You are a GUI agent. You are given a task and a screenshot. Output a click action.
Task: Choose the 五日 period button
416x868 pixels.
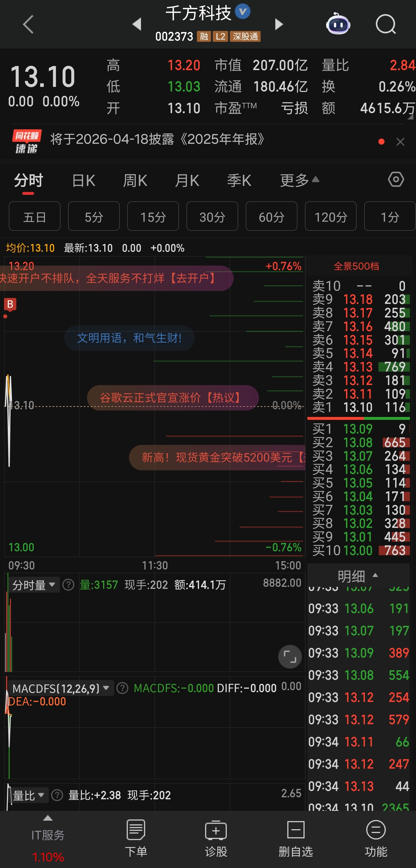(35, 216)
